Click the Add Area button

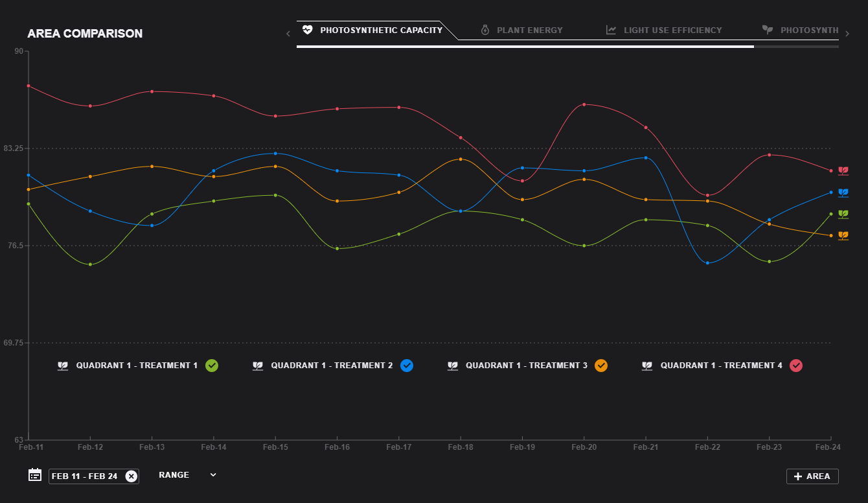[x=812, y=476]
